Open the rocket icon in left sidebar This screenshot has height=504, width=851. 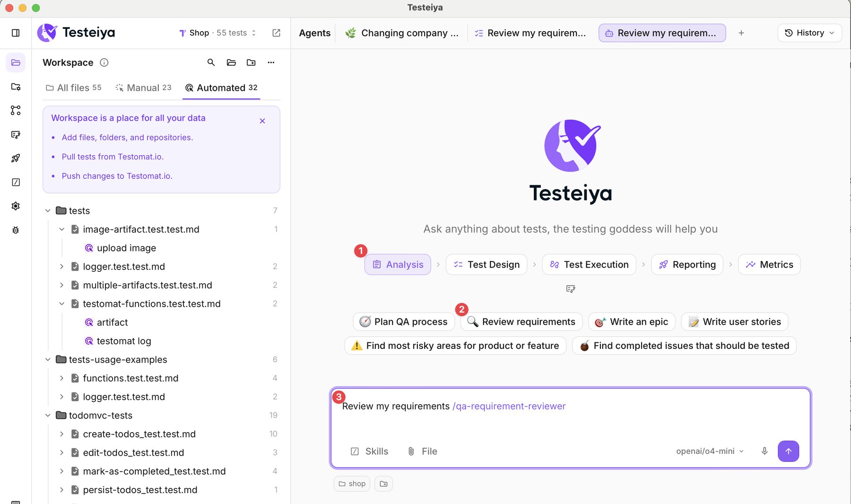16,158
